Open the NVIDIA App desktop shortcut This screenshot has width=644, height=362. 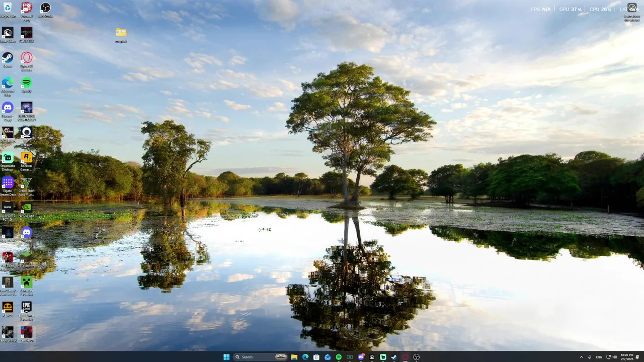pyautogui.click(x=27, y=210)
